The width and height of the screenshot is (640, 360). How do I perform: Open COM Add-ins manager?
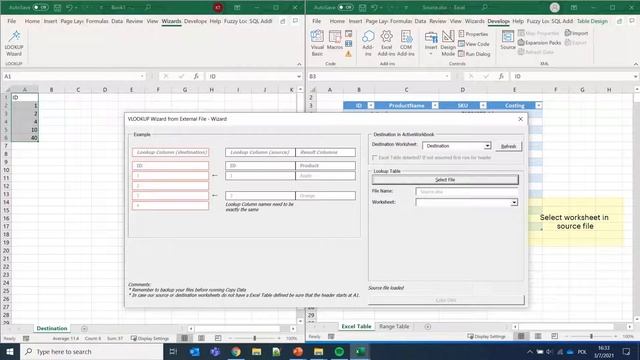tap(406, 43)
